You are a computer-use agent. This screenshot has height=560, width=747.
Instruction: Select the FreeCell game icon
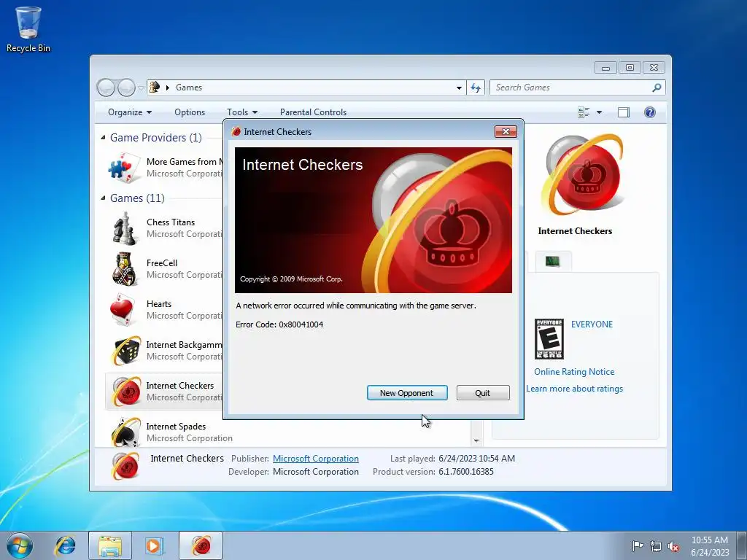tap(124, 269)
